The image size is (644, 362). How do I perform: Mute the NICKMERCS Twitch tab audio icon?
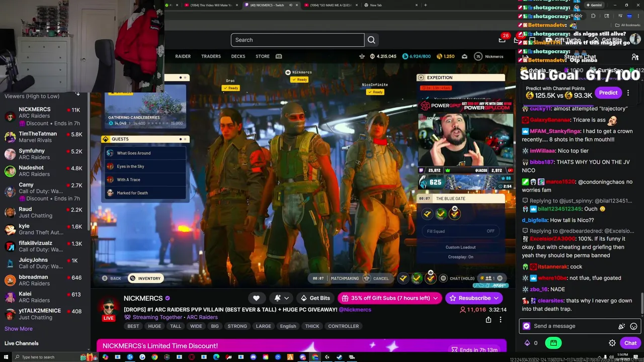click(x=291, y=5)
